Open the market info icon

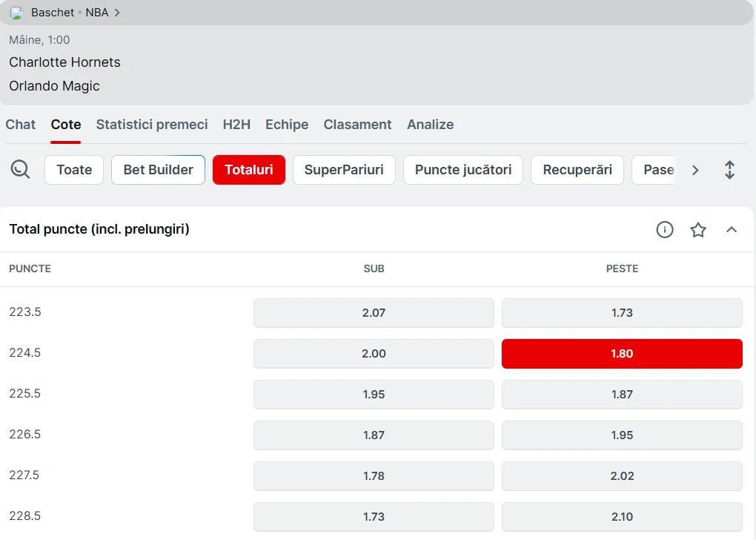pyautogui.click(x=665, y=230)
